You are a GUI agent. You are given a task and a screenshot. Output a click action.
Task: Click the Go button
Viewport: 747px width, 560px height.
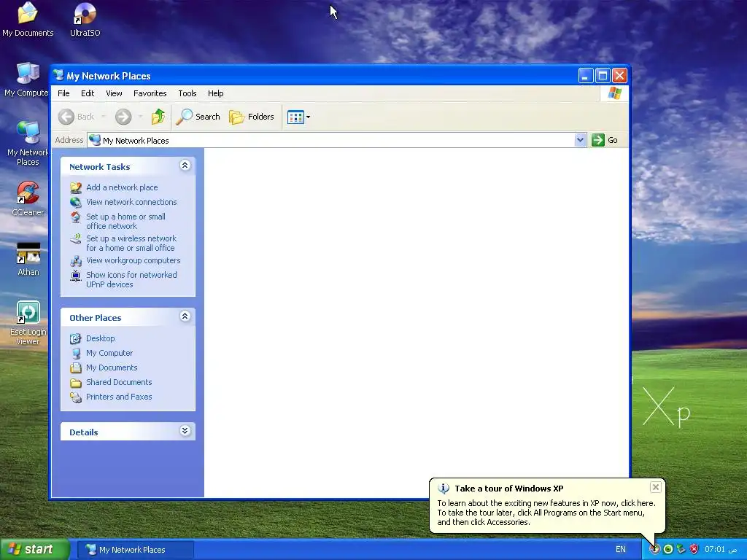(605, 140)
